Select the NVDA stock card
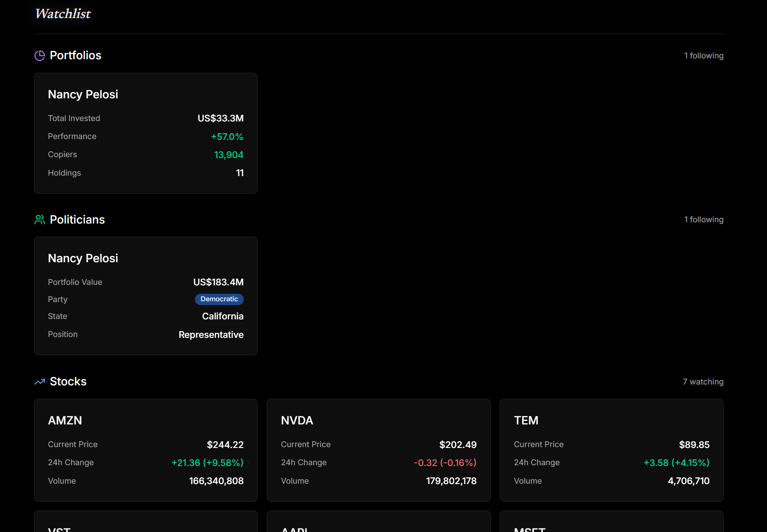The image size is (767, 532). [x=378, y=450]
